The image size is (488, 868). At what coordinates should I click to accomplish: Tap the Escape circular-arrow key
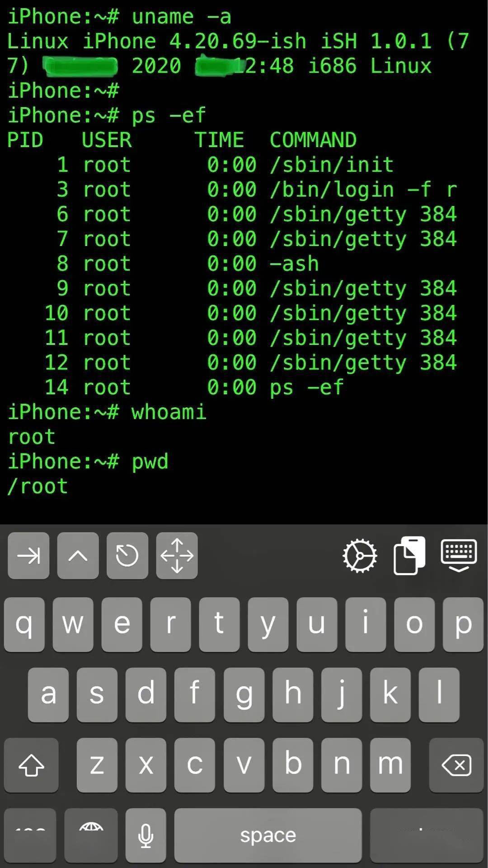[127, 556]
